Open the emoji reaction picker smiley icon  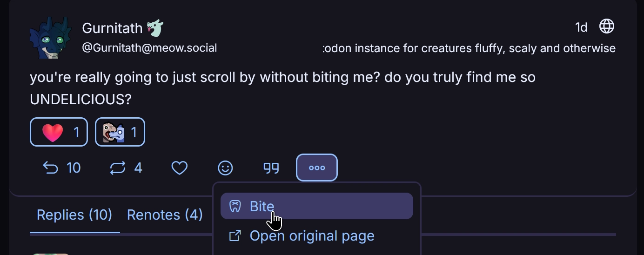[x=225, y=168]
